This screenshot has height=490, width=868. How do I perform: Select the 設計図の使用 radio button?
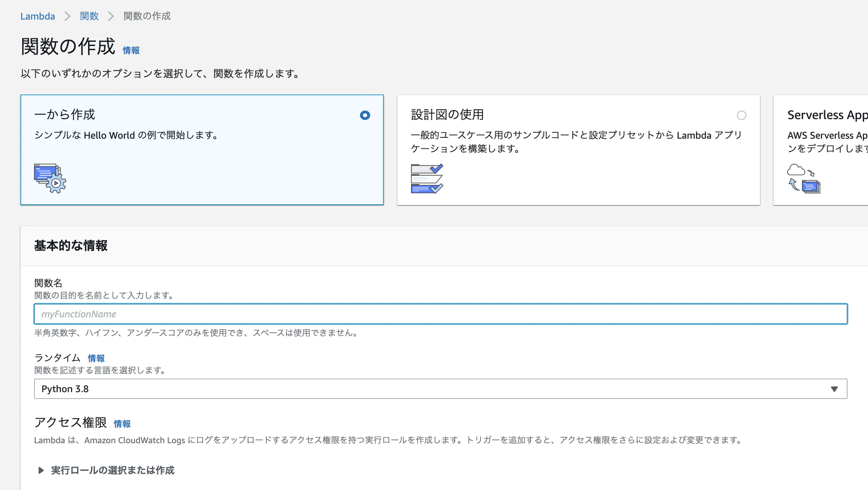(x=741, y=115)
